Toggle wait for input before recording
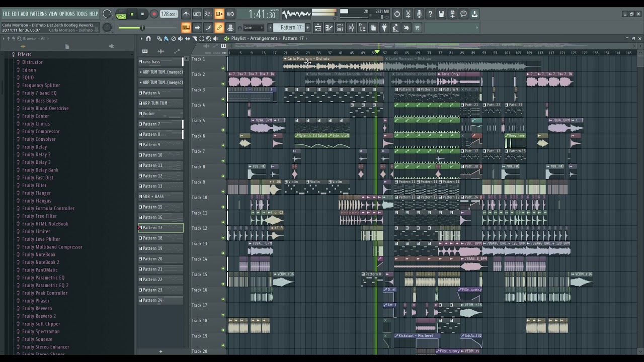This screenshot has height=362, width=644. tap(197, 14)
